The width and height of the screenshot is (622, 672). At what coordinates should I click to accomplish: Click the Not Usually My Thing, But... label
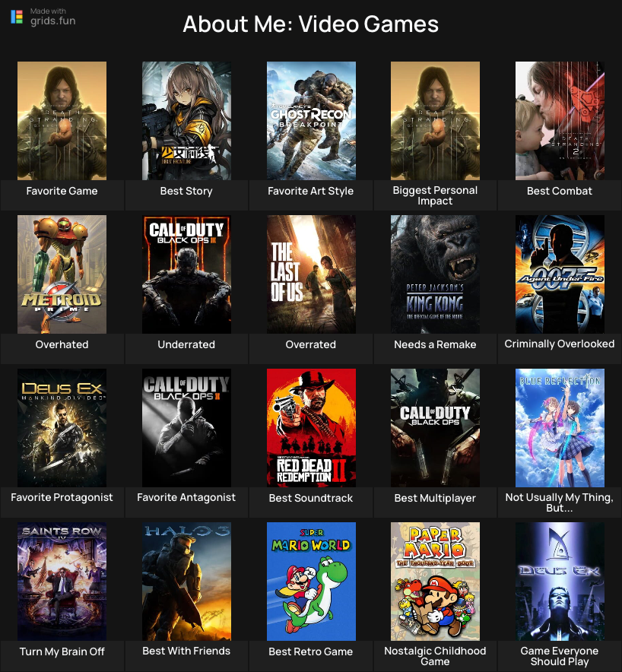(x=560, y=502)
